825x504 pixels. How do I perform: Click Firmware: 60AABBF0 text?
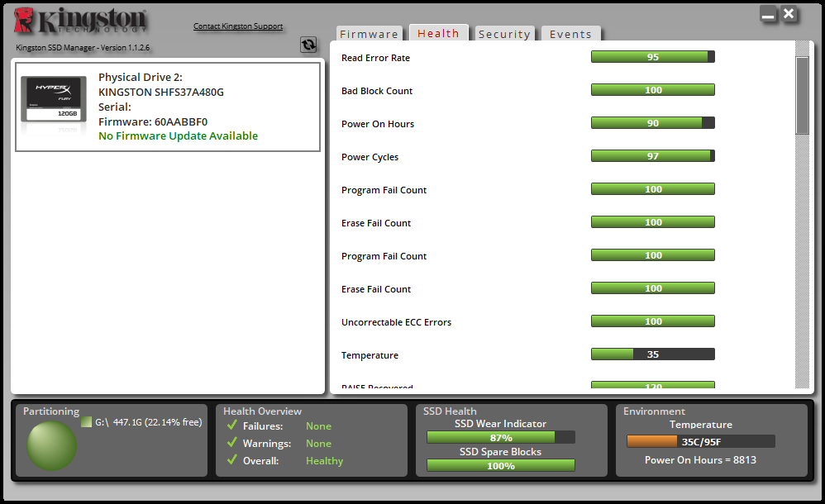[153, 121]
